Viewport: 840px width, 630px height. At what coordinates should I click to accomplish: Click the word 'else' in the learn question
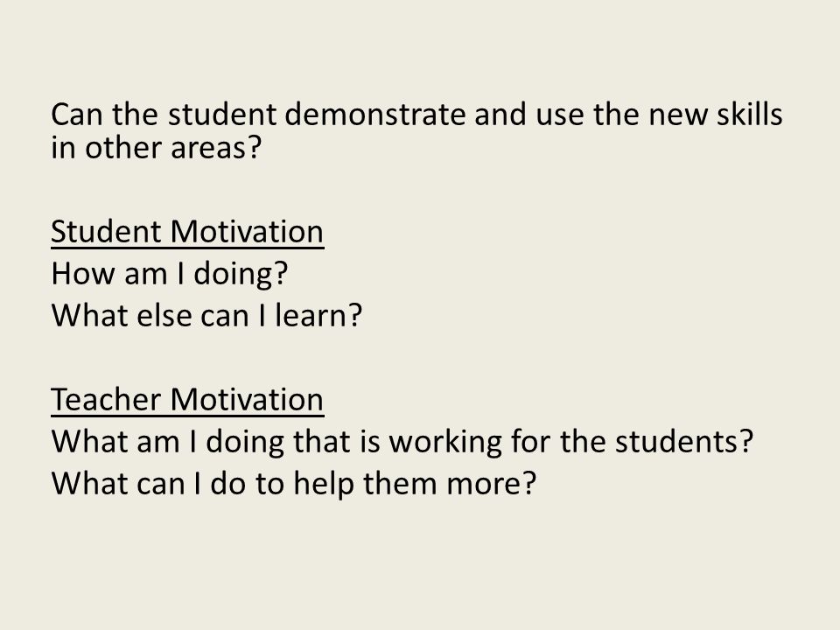(164, 316)
